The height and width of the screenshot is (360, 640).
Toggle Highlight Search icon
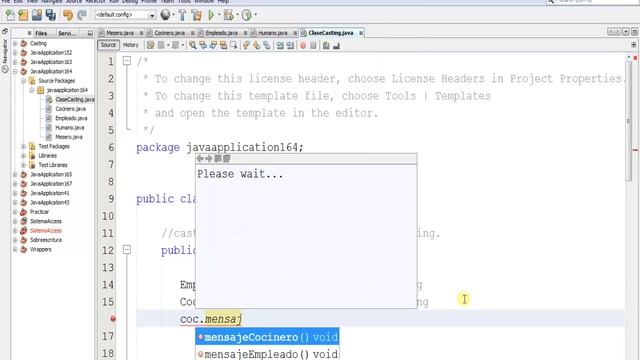tap(223, 45)
